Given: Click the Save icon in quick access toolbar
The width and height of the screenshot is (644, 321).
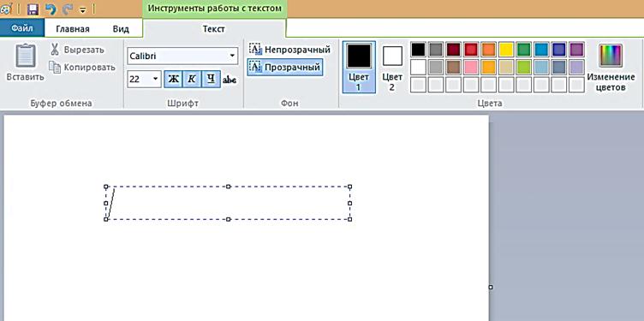Looking at the screenshot, I should point(33,9).
